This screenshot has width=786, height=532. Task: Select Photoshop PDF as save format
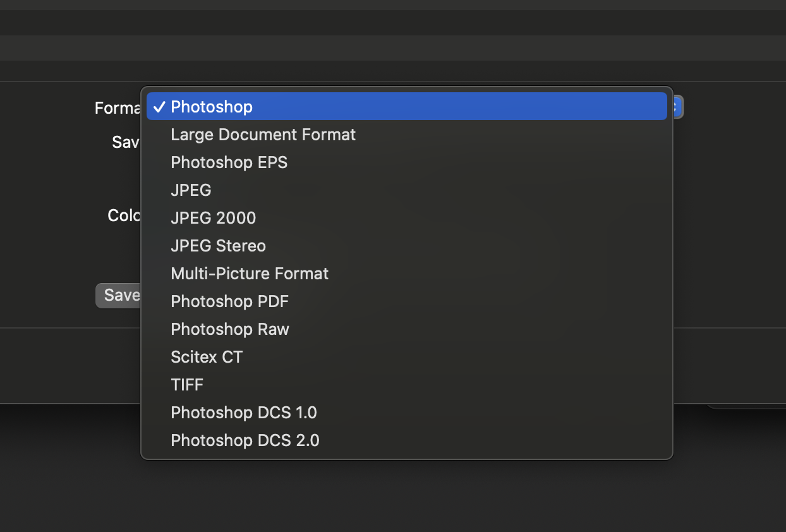click(x=229, y=301)
